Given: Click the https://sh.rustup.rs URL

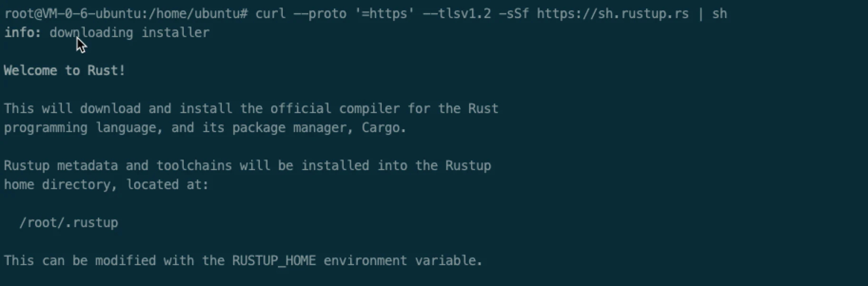Looking at the screenshot, I should click(612, 13).
